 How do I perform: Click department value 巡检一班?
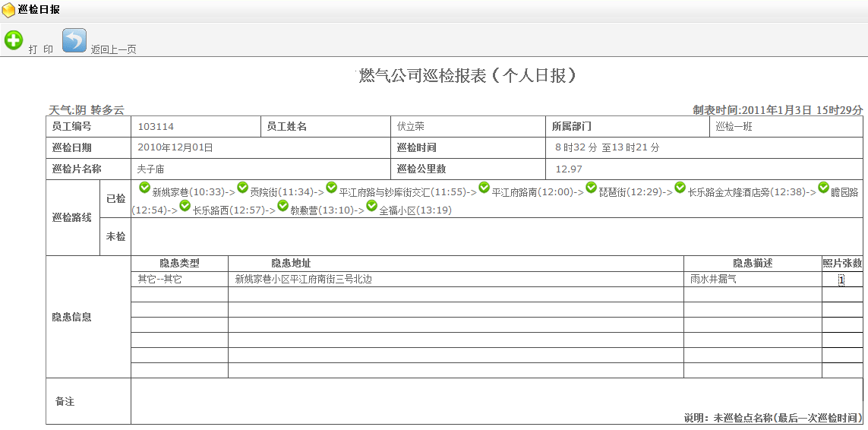pos(734,126)
